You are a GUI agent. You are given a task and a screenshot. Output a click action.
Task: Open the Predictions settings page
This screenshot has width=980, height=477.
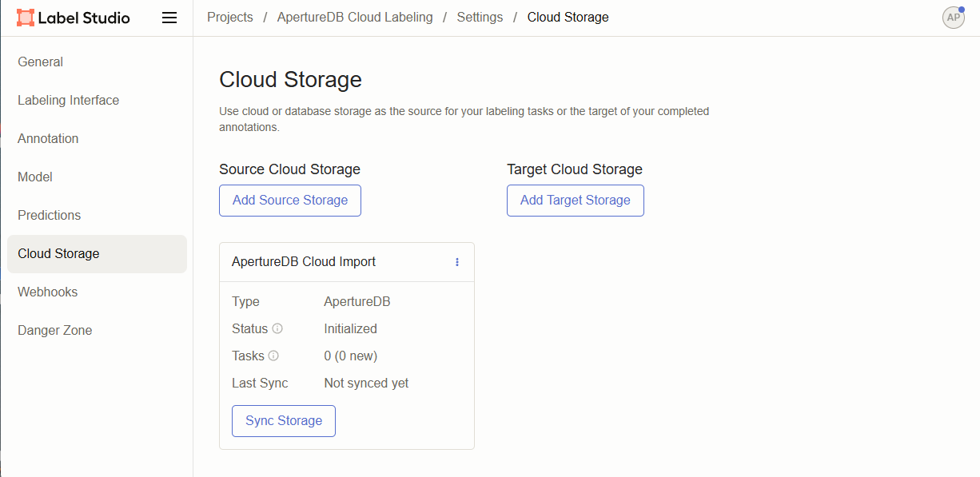pyautogui.click(x=97, y=216)
